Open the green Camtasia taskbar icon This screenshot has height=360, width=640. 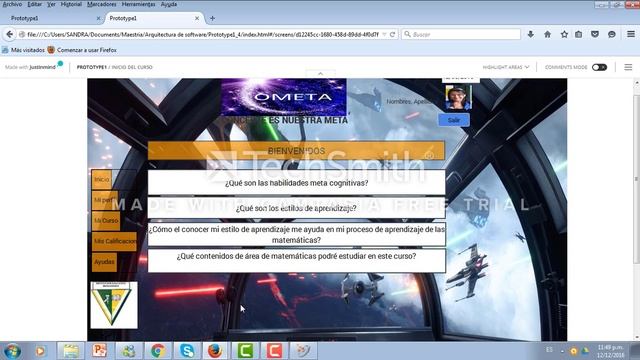coord(245,351)
